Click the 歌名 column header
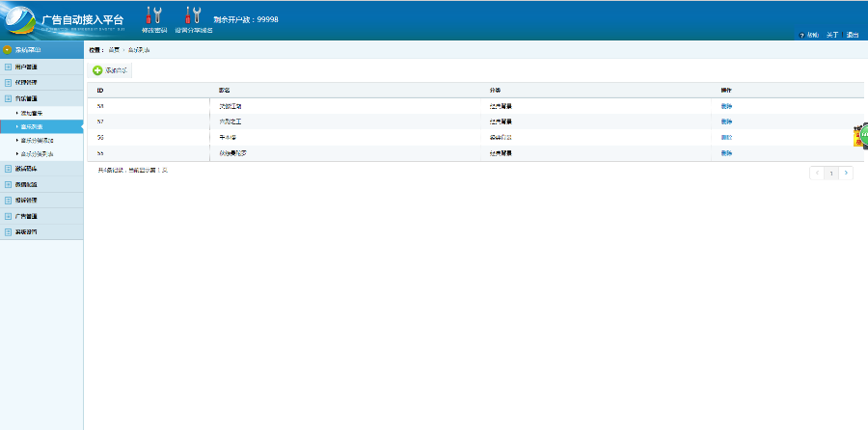The height and width of the screenshot is (430, 868). [x=224, y=91]
